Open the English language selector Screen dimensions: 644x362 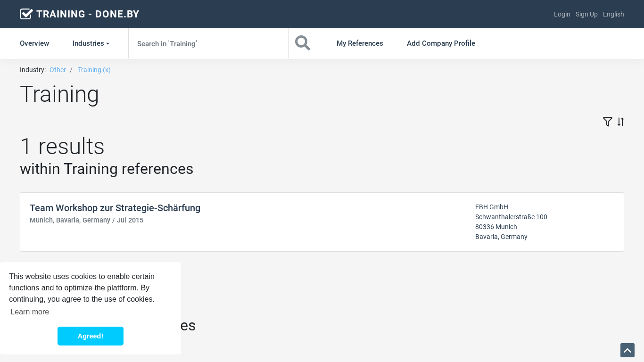(613, 14)
